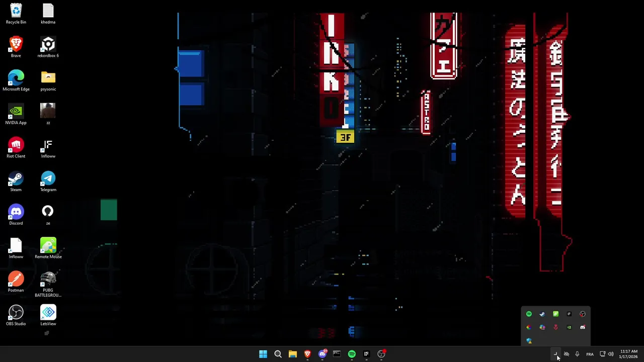Click the microphone icon in system tray
The image size is (644, 362).
577,354
